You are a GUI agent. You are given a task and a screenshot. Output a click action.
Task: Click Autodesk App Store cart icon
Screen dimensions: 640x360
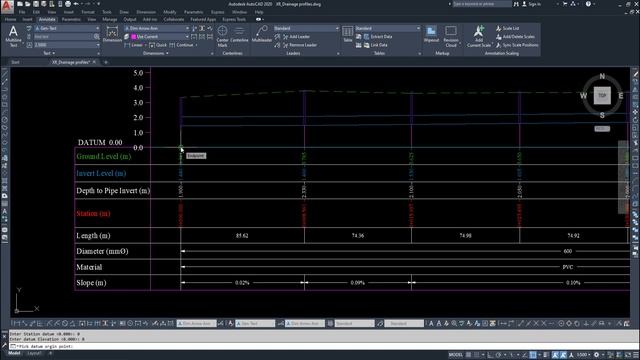pyautogui.click(x=565, y=4)
